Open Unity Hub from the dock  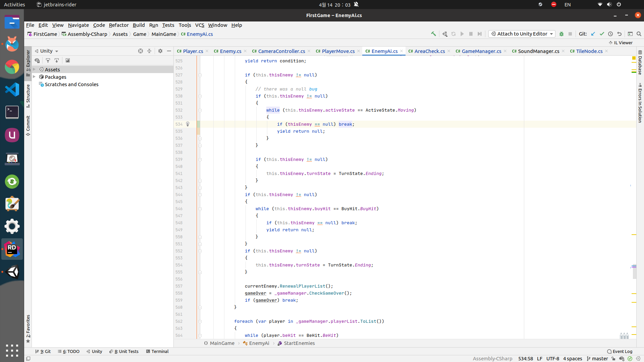(x=12, y=272)
